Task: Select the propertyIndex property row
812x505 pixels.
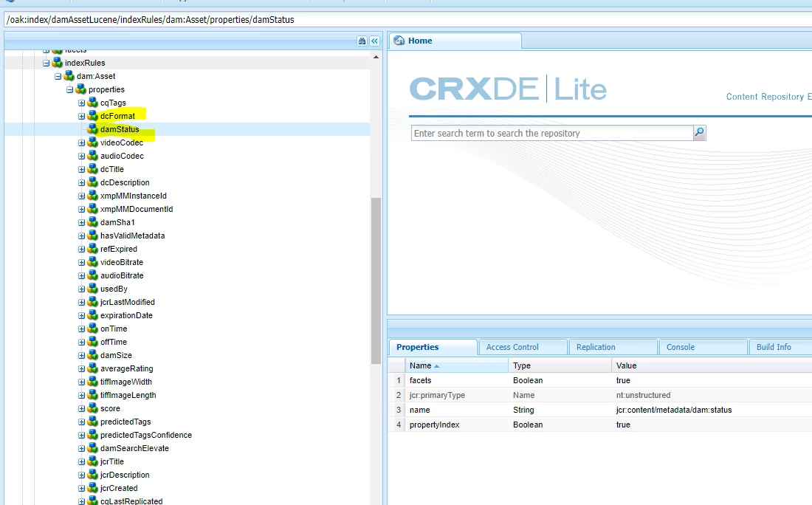Action: click(600, 425)
